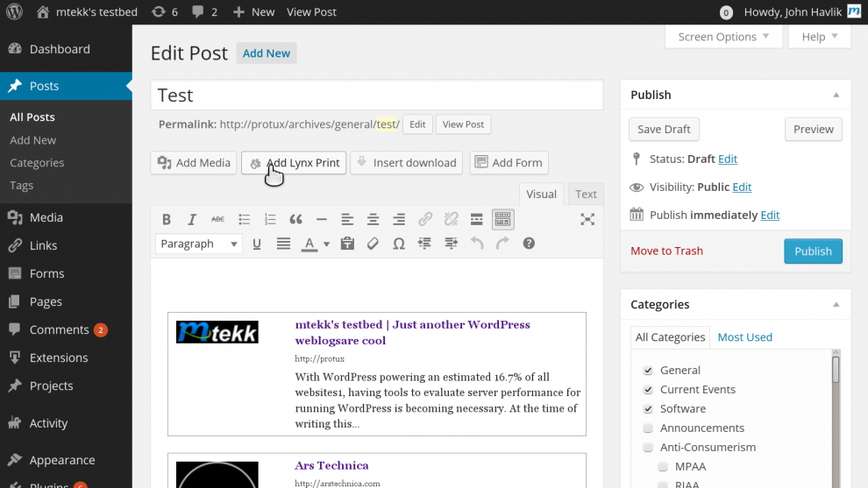
Task: Open the updates indicator showing 6
Action: pyautogui.click(x=165, y=11)
